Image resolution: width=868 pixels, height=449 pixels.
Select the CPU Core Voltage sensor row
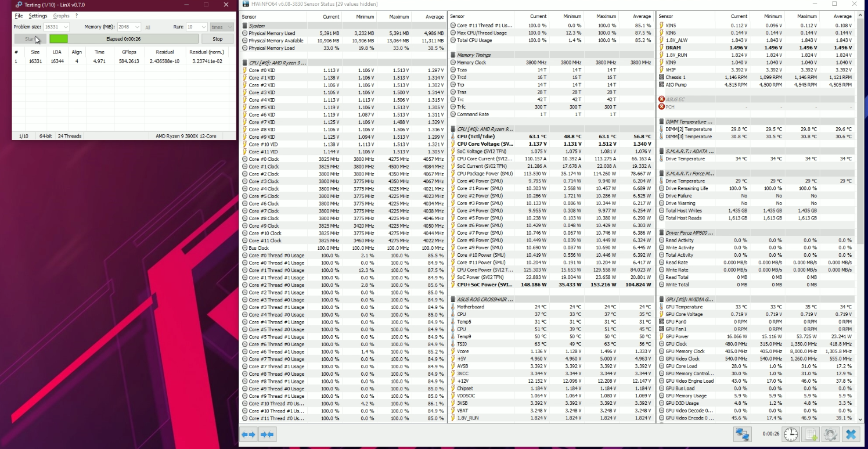click(552, 144)
